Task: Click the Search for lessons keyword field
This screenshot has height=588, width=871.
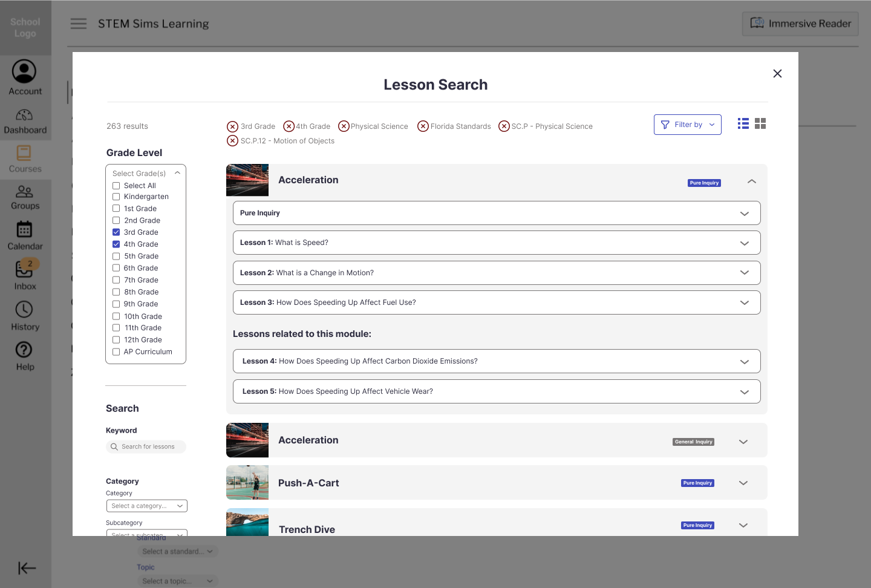Action: (x=148, y=447)
